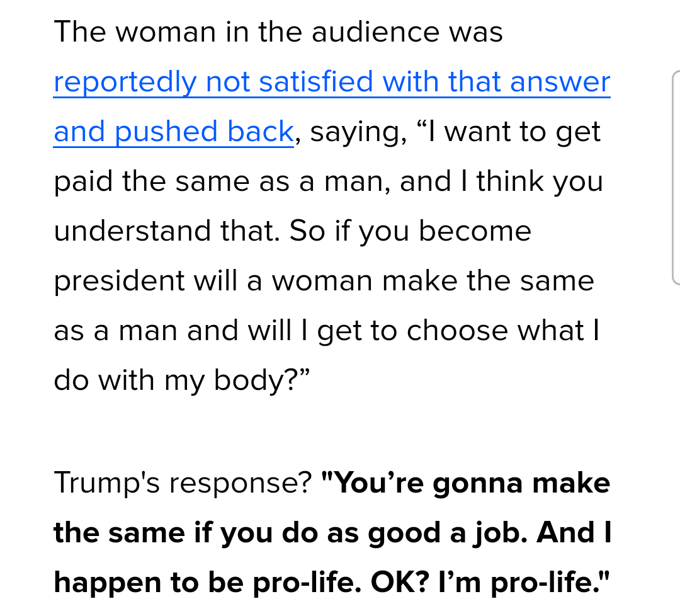Click the phrase "The woman in the audience was"

[278, 31]
